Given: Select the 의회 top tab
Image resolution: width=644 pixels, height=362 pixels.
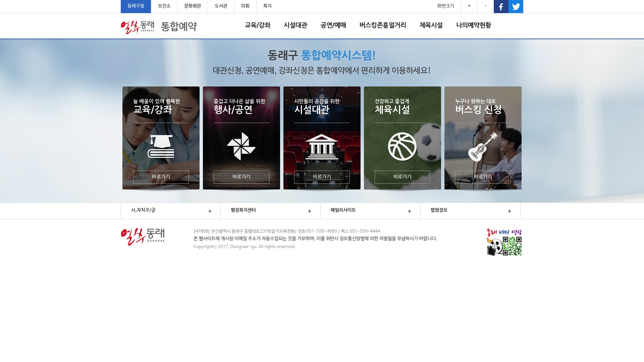Looking at the screenshot, I should (x=245, y=6).
